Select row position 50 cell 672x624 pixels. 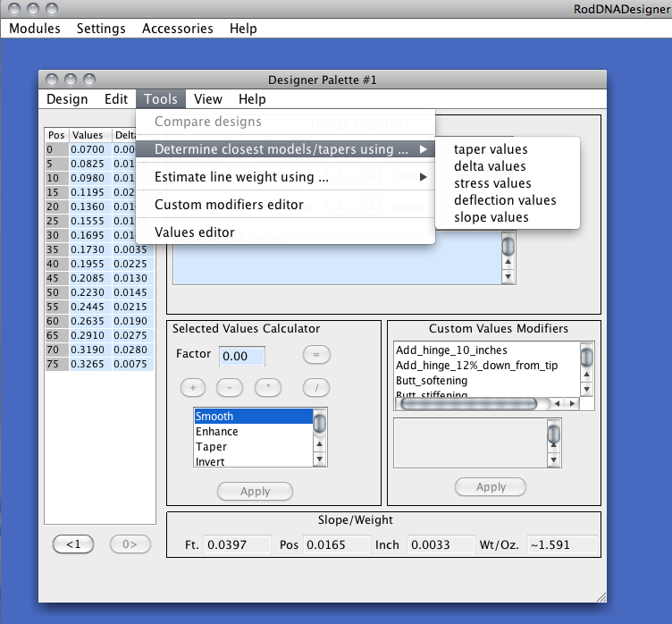coord(56,292)
